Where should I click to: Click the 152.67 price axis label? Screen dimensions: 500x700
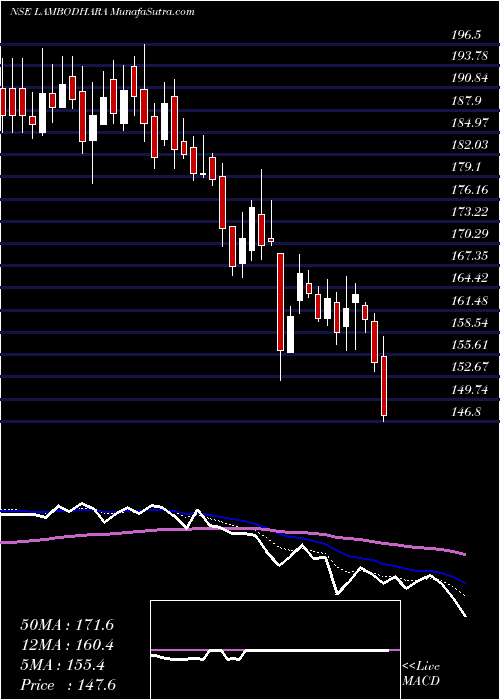tap(470, 367)
